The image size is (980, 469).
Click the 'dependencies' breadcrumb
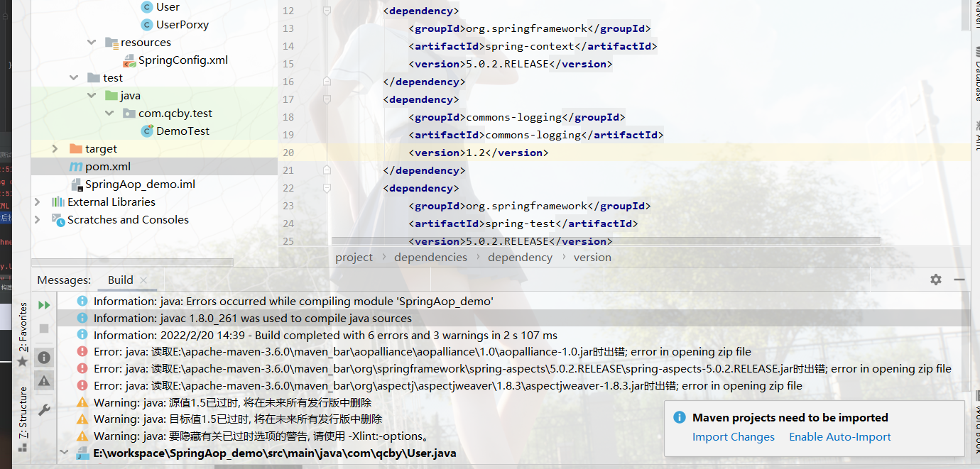click(430, 258)
